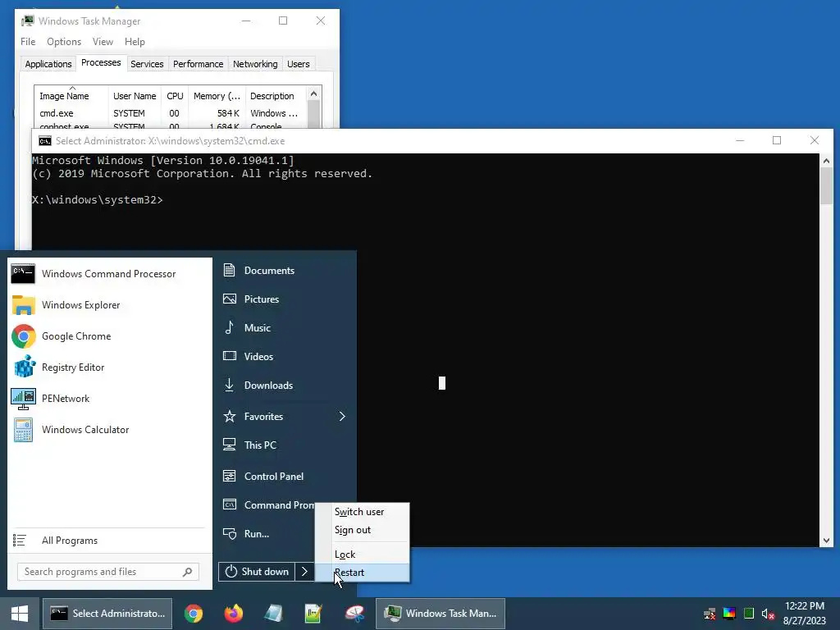Click the taskbar clock showing 12:22 PM

click(x=804, y=614)
